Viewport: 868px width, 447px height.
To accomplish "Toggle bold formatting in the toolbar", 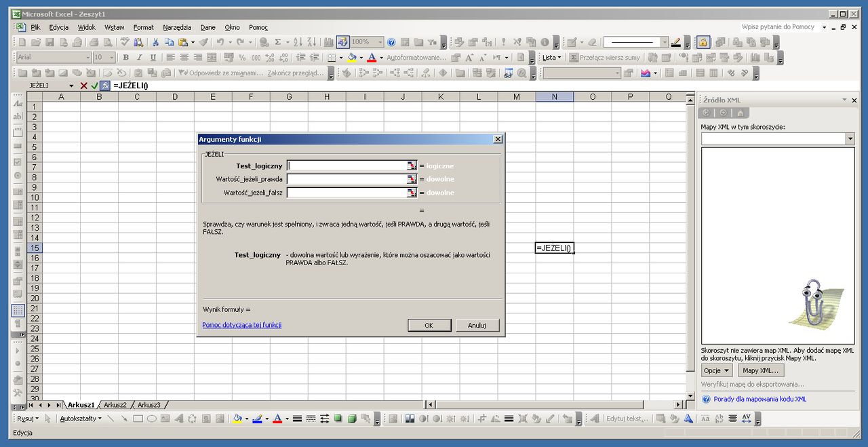I will pos(125,58).
